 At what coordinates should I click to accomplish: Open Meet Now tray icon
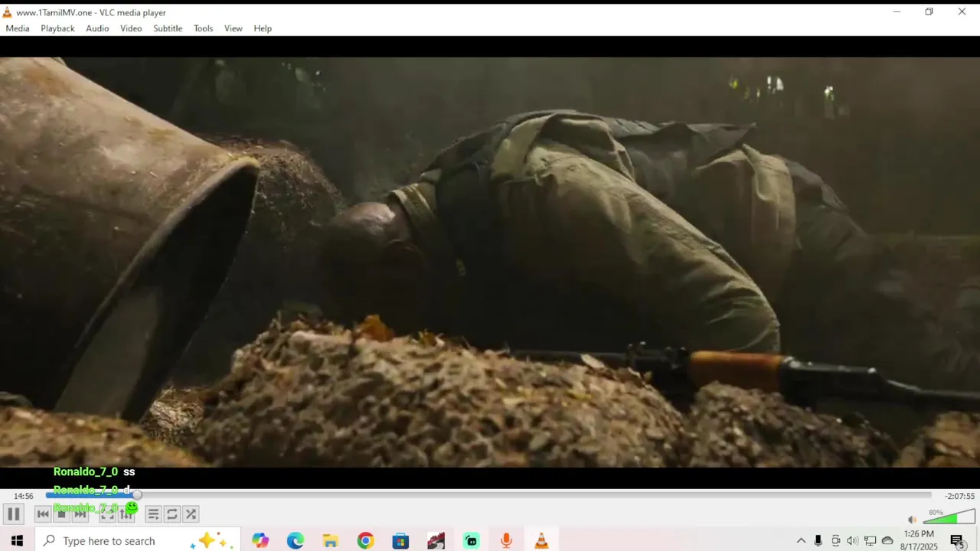pyautogui.click(x=836, y=540)
